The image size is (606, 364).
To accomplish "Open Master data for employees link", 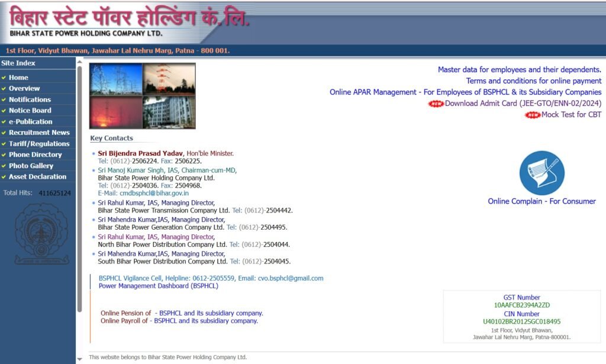I will pos(520,70).
